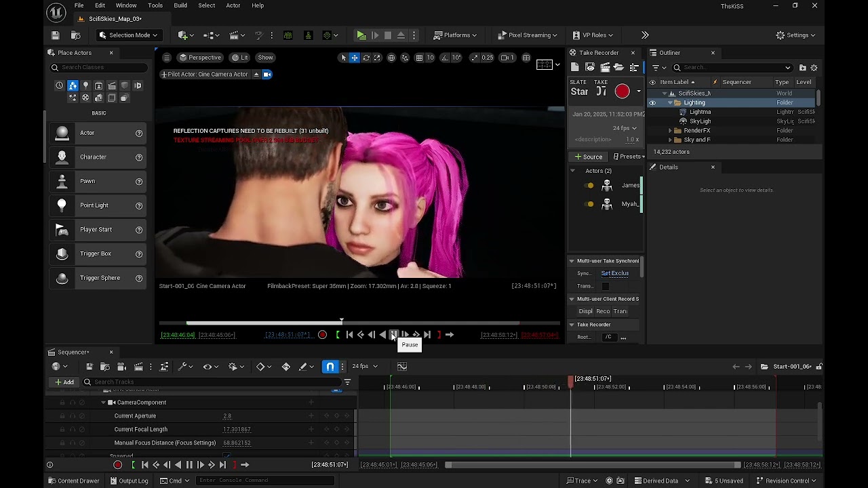Click the Sequencer render movie clapper icon
The height and width of the screenshot is (488, 868).
(138, 367)
